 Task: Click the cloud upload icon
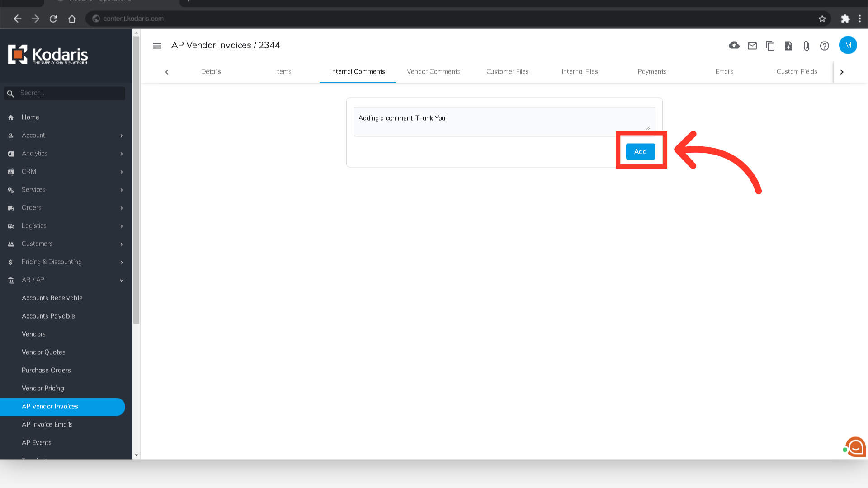click(x=734, y=45)
